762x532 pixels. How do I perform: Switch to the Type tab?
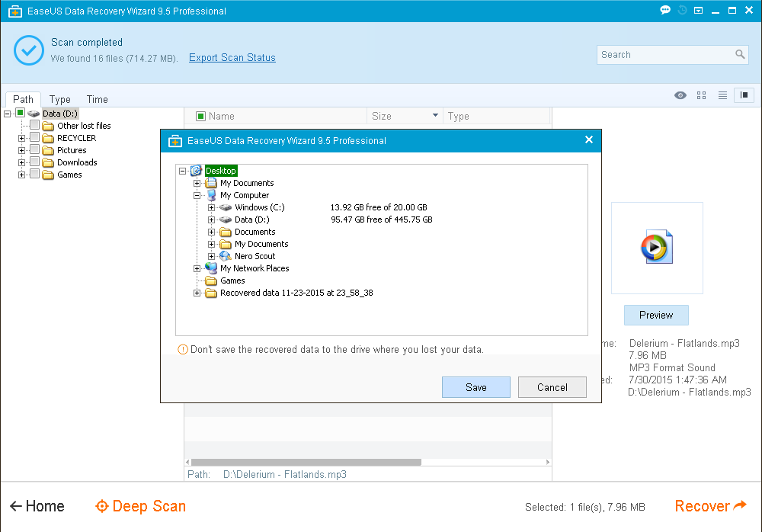(x=59, y=99)
